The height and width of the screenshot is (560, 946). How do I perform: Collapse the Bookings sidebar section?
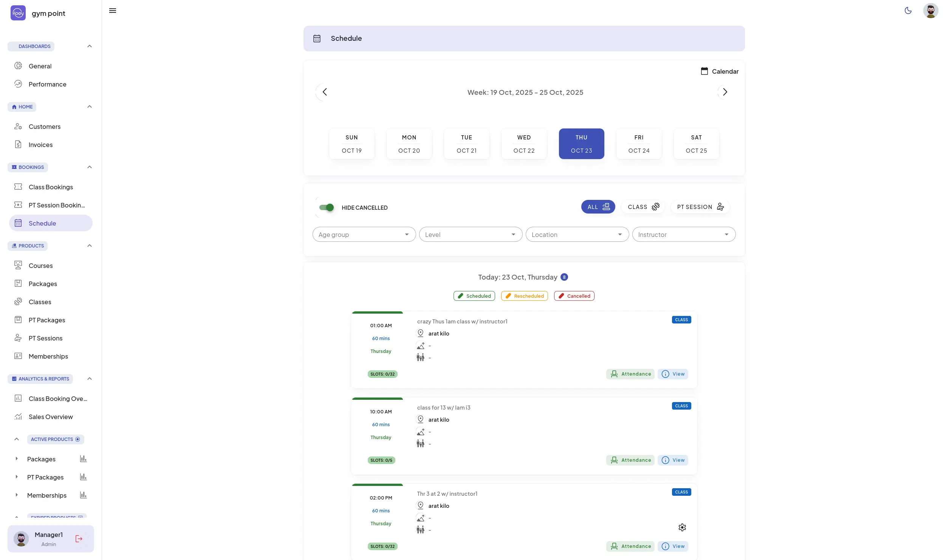89,167
